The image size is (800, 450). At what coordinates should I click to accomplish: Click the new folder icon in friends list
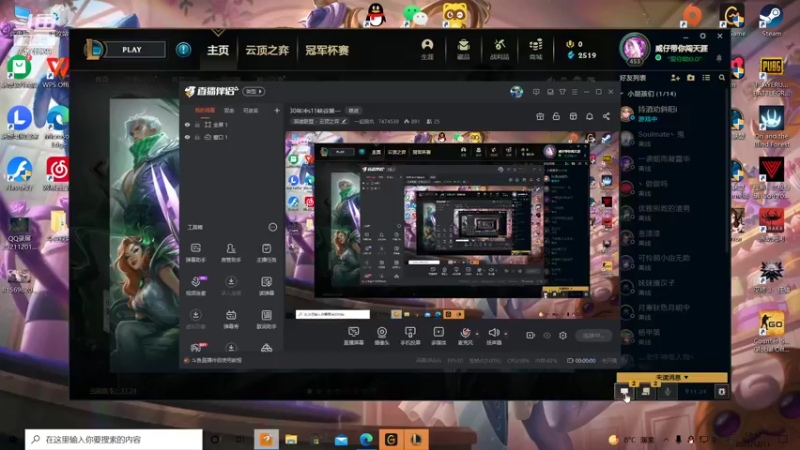point(691,78)
